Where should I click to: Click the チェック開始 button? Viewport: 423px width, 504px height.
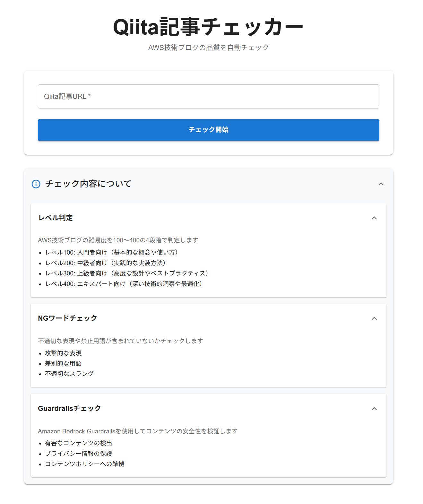pos(209,130)
